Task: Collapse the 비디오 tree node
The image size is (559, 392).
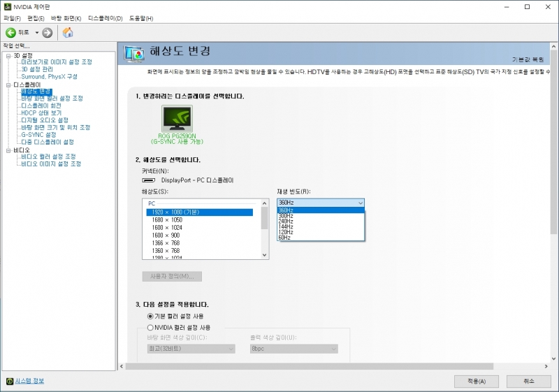Action: 8,150
